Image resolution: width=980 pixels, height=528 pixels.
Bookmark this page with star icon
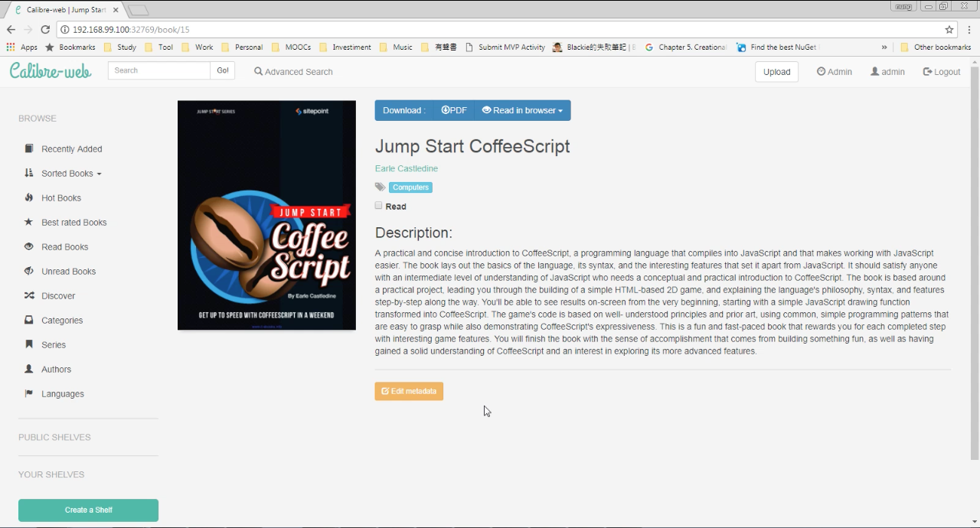click(x=949, y=30)
